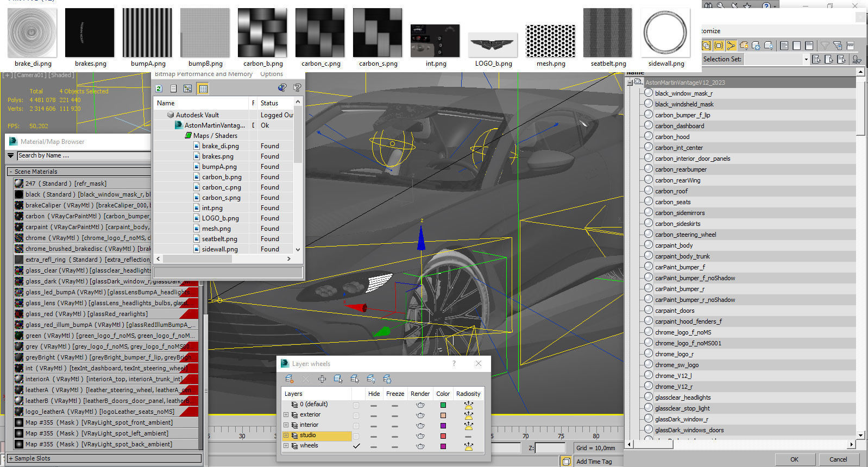
Task: Open Bitmap Performance and Memory menu
Action: coord(204,74)
